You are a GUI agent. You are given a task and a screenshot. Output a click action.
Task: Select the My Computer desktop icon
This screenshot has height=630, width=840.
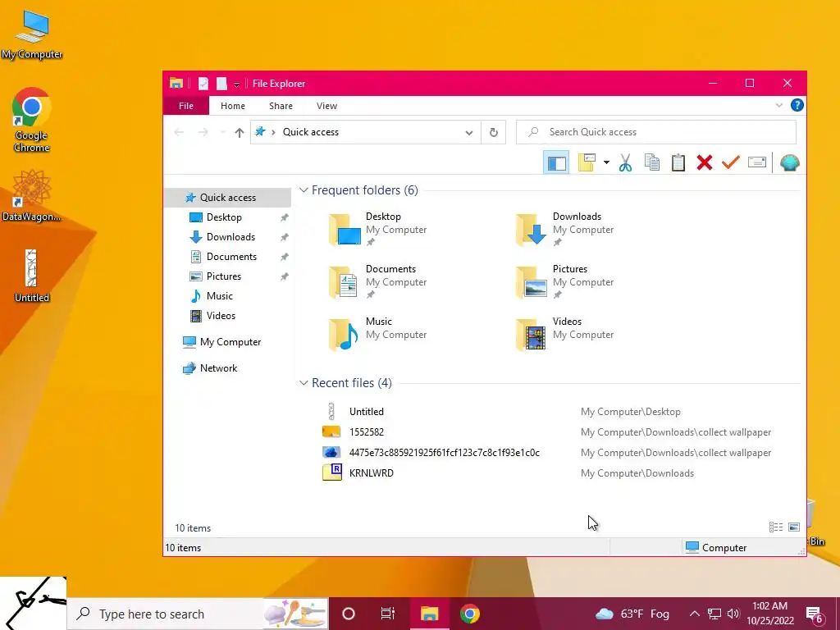(x=32, y=34)
